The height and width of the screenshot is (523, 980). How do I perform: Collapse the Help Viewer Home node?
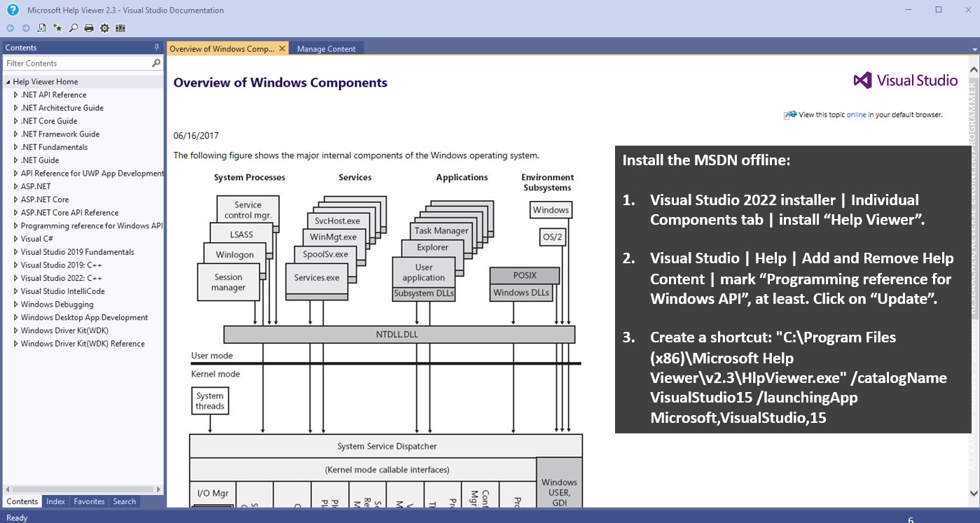[x=8, y=82]
